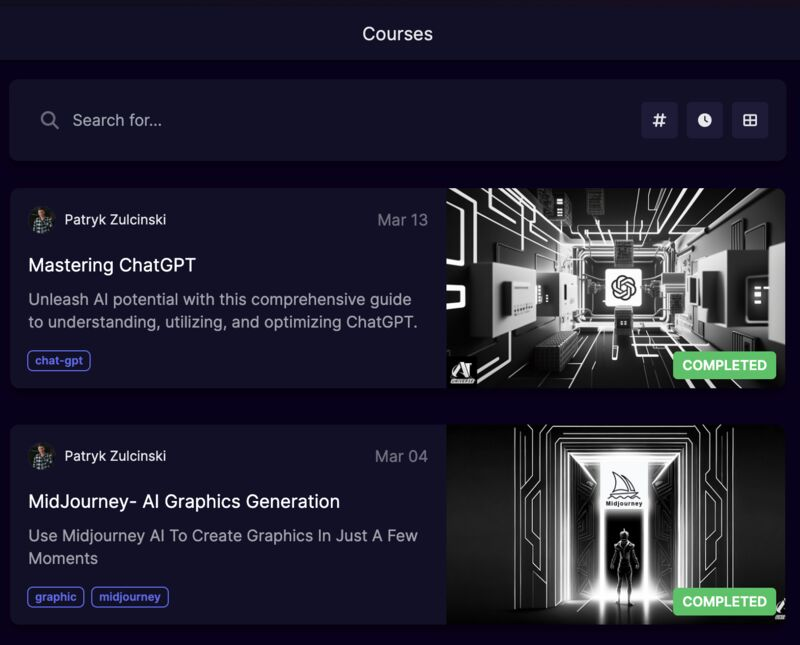
Task: Click the magnifying glass search icon
Action: (49, 120)
